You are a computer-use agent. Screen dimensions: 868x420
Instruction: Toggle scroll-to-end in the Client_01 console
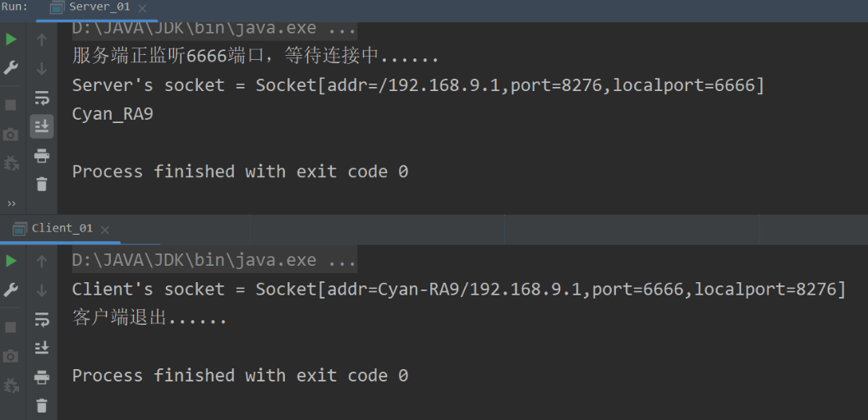tap(42, 349)
